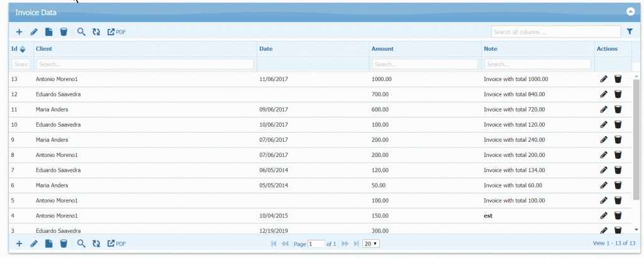Click the filter funnel icon
The image size is (644, 258).
(x=630, y=31)
